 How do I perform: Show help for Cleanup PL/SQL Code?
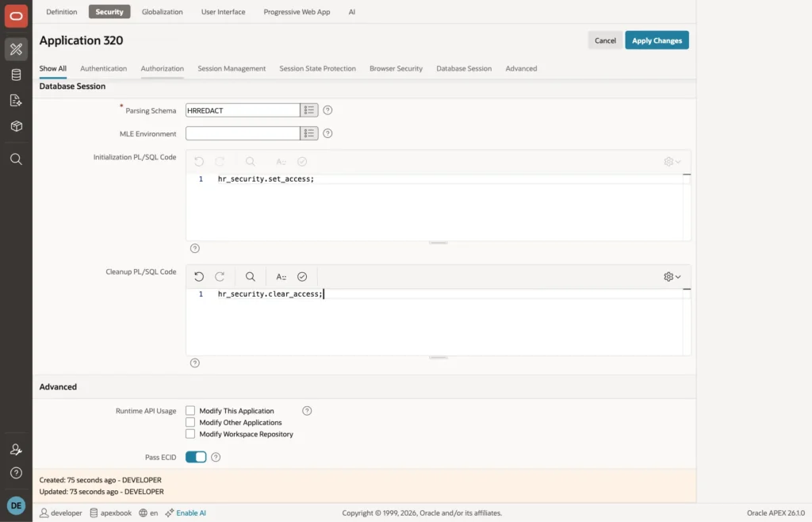pyautogui.click(x=195, y=363)
